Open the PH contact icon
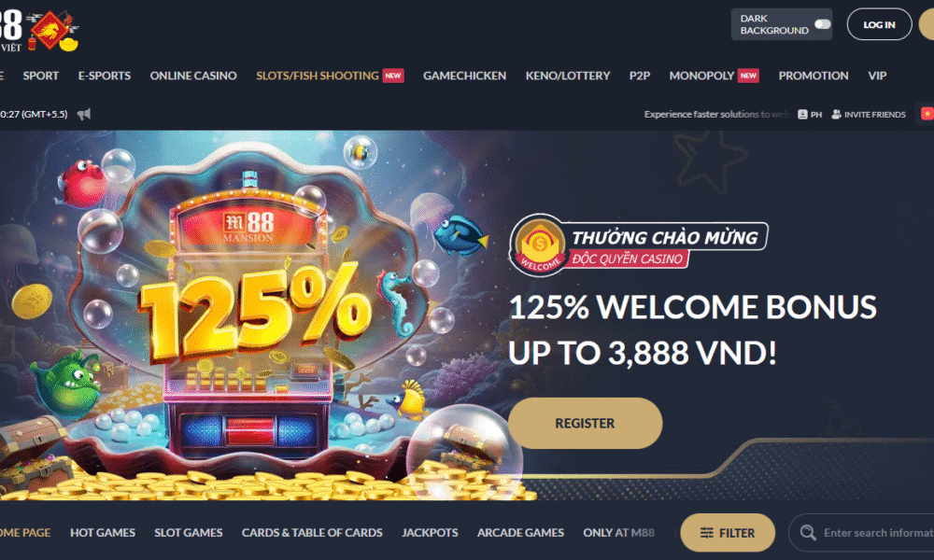The image size is (934, 560). tap(802, 114)
